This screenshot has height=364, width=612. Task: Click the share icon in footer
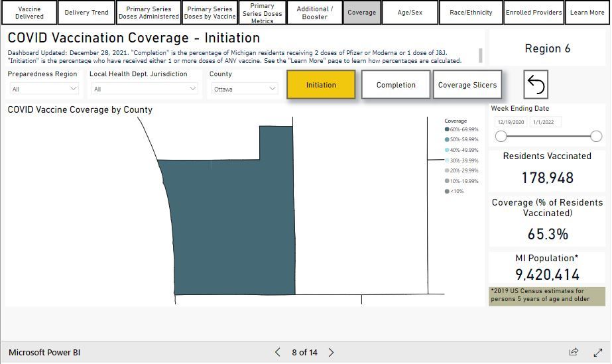click(x=574, y=352)
